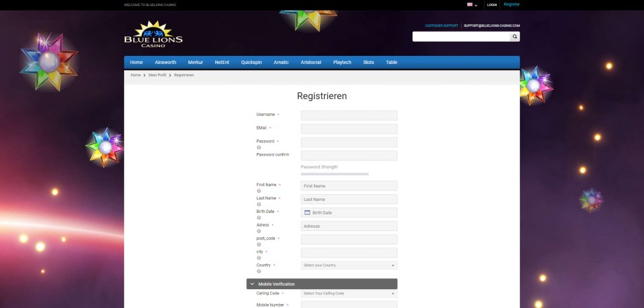The height and width of the screenshot is (308, 644).
Task: Open the Merkur games tab
Action: pyautogui.click(x=196, y=62)
